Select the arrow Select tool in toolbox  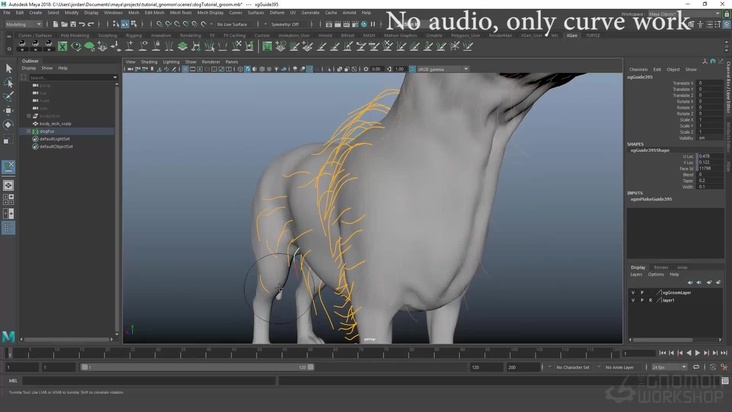click(x=8, y=68)
